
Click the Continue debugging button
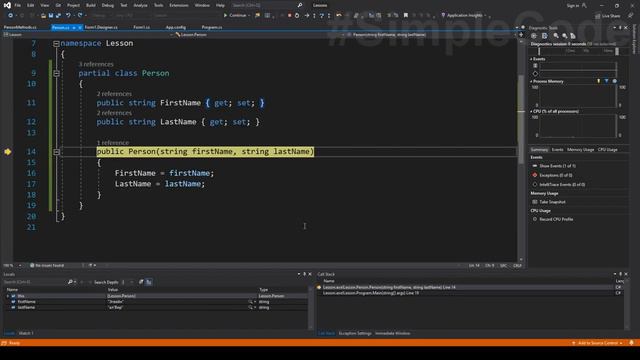point(235,16)
